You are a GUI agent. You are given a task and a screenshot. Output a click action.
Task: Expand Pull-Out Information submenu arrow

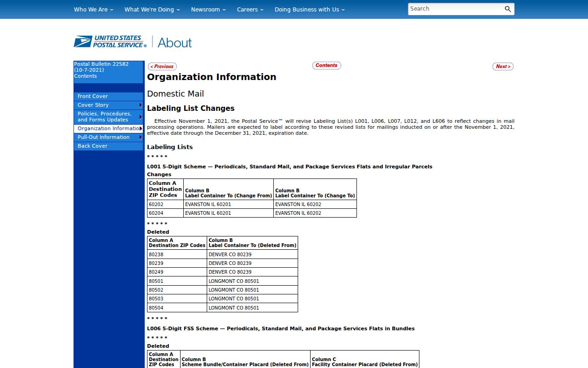141,137
